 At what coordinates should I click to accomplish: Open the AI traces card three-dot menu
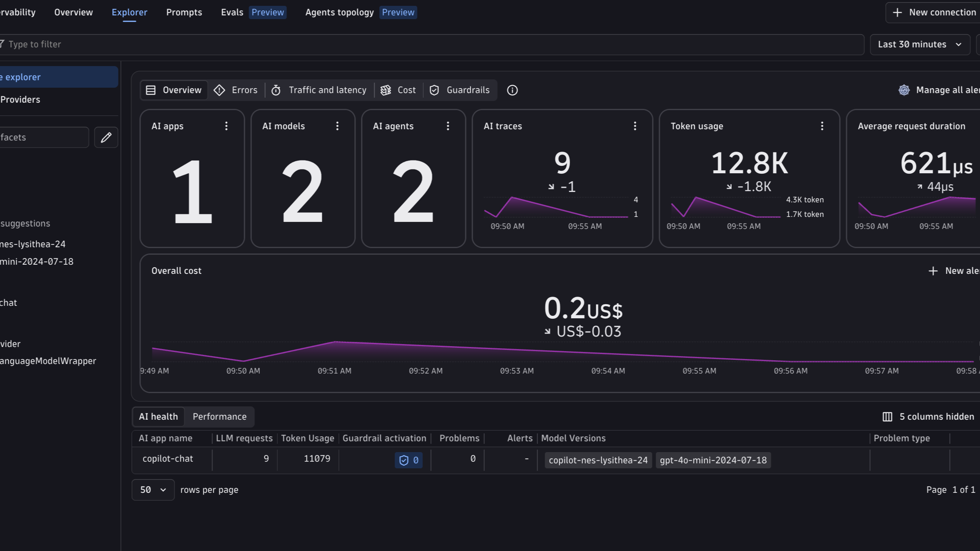point(635,126)
